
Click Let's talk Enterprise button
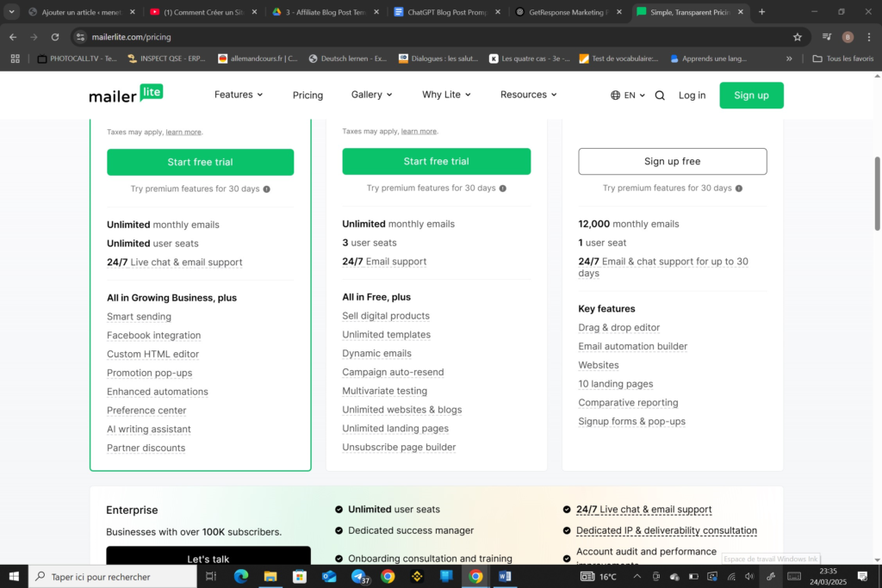pyautogui.click(x=208, y=556)
